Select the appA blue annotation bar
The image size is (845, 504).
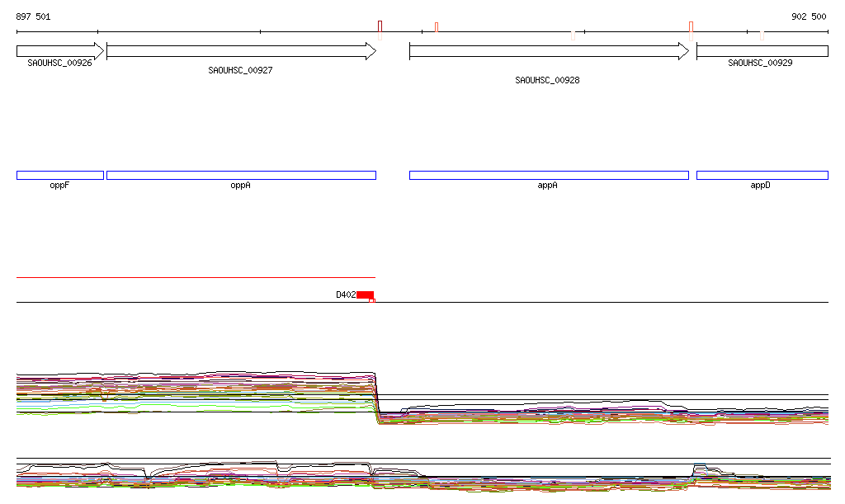[548, 175]
